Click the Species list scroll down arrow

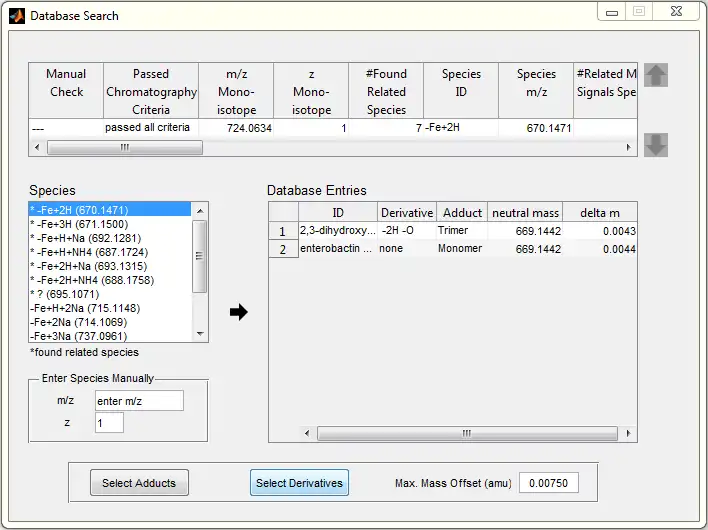click(200, 334)
